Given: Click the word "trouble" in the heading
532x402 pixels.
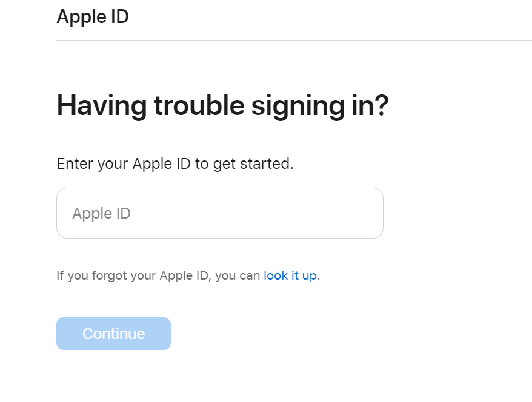Looking at the screenshot, I should [199, 106].
